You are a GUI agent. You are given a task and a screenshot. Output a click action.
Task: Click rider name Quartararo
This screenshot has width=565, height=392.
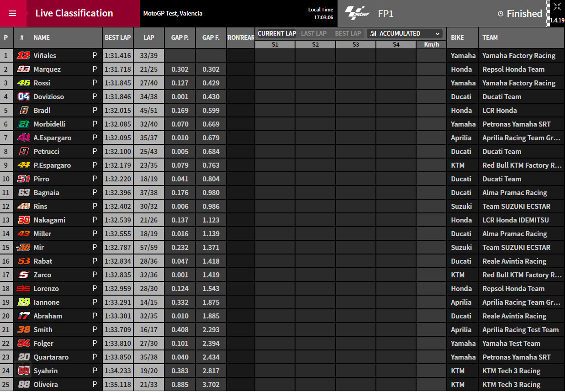pyautogui.click(x=52, y=357)
